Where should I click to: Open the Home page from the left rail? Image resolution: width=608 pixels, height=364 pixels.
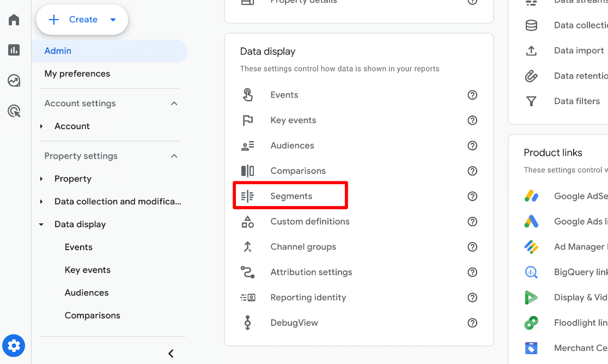[x=13, y=20]
